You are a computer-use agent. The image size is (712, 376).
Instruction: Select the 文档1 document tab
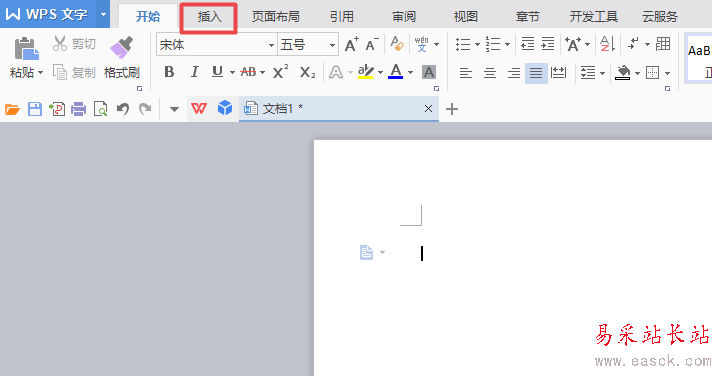[x=339, y=109]
